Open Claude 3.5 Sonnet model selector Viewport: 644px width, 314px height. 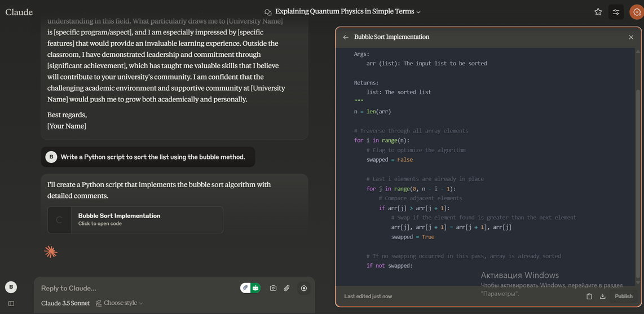click(65, 303)
